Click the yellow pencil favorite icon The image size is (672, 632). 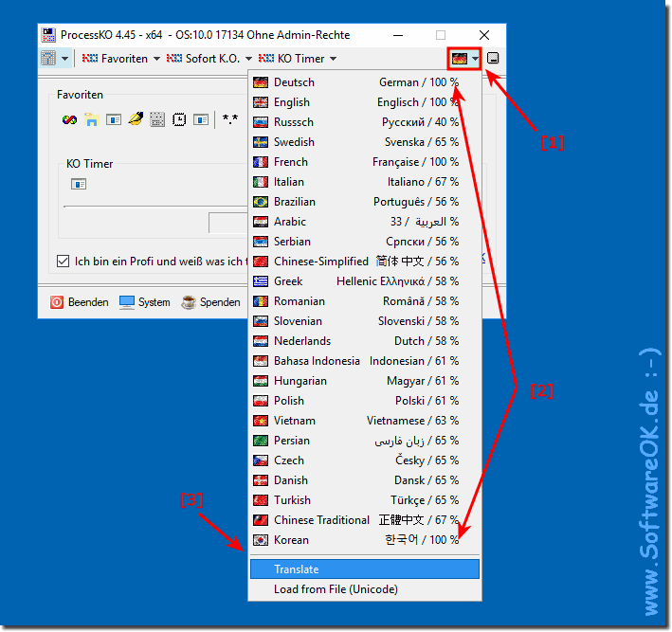pyautogui.click(x=136, y=118)
